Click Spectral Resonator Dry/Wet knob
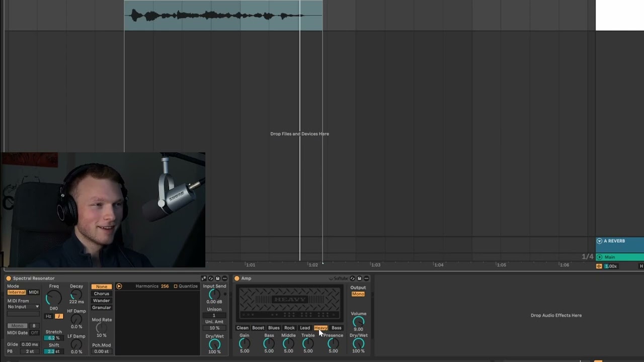Screen dimensions: 644x362 tap(214, 344)
